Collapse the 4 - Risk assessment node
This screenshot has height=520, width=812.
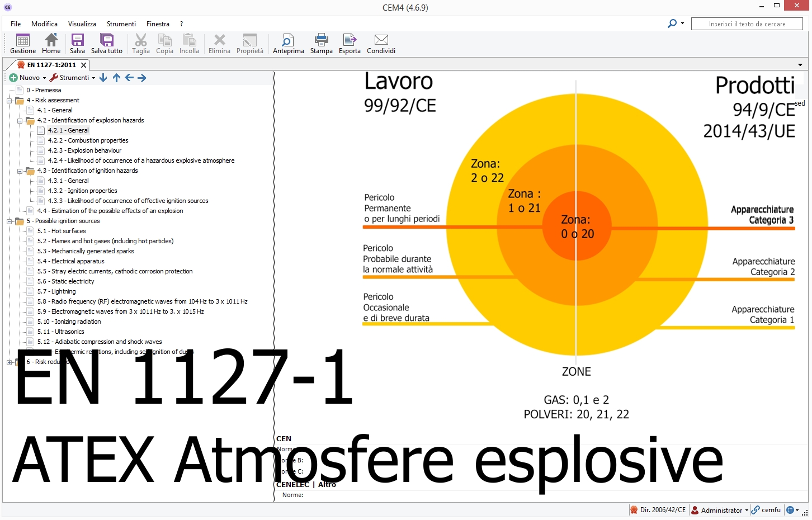coord(10,101)
